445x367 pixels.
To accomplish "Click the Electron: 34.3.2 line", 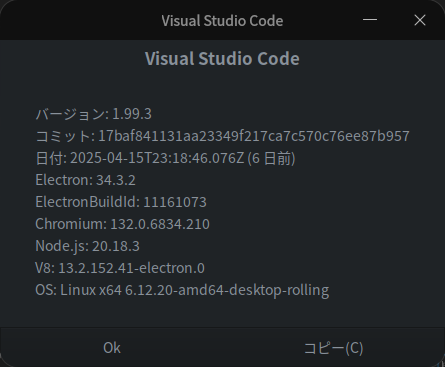I will point(85,180).
